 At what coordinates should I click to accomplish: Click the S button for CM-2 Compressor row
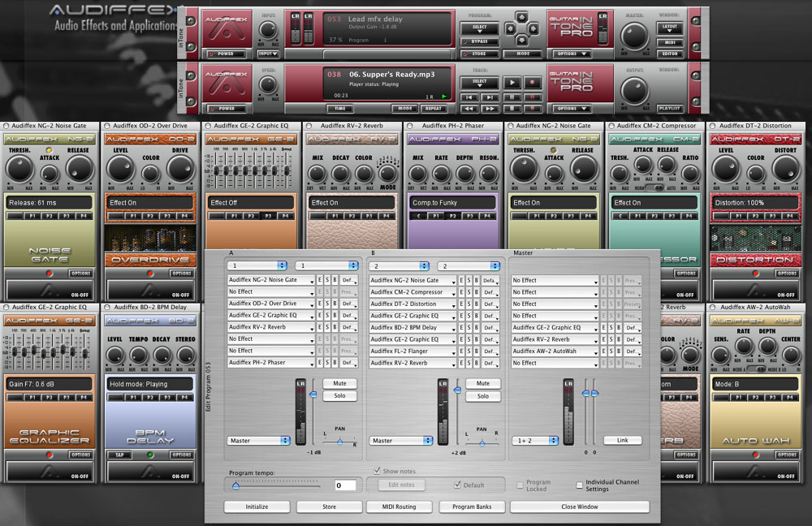pos(469,292)
